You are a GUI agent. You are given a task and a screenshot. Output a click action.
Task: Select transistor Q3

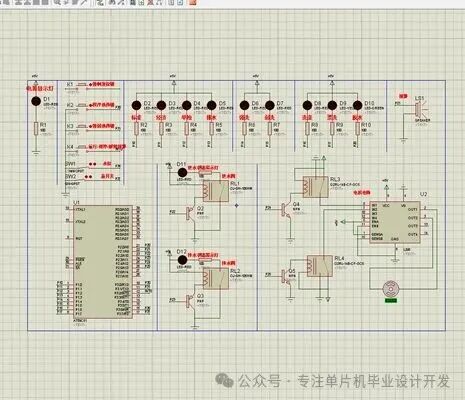click(191, 301)
